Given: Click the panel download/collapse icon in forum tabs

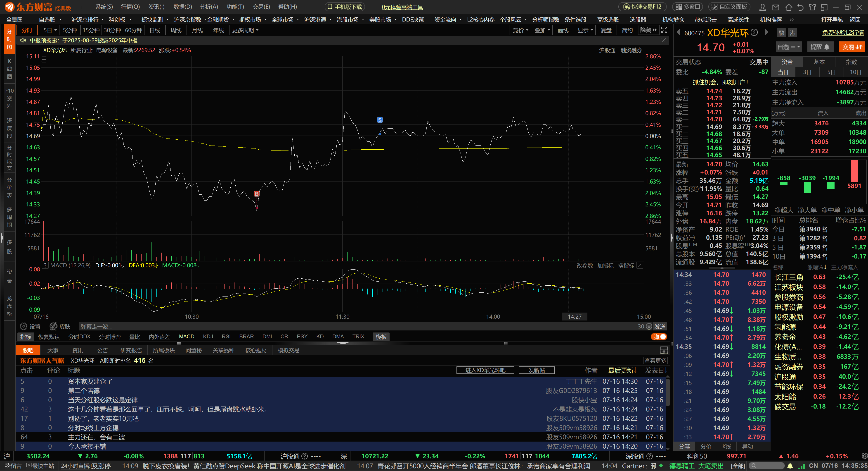Looking at the screenshot, I should click(663, 350).
